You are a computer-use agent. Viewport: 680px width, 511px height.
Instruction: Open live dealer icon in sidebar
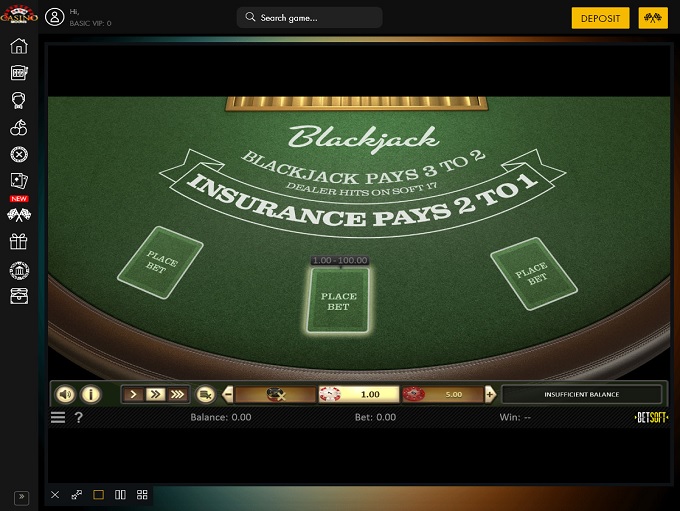click(x=18, y=100)
